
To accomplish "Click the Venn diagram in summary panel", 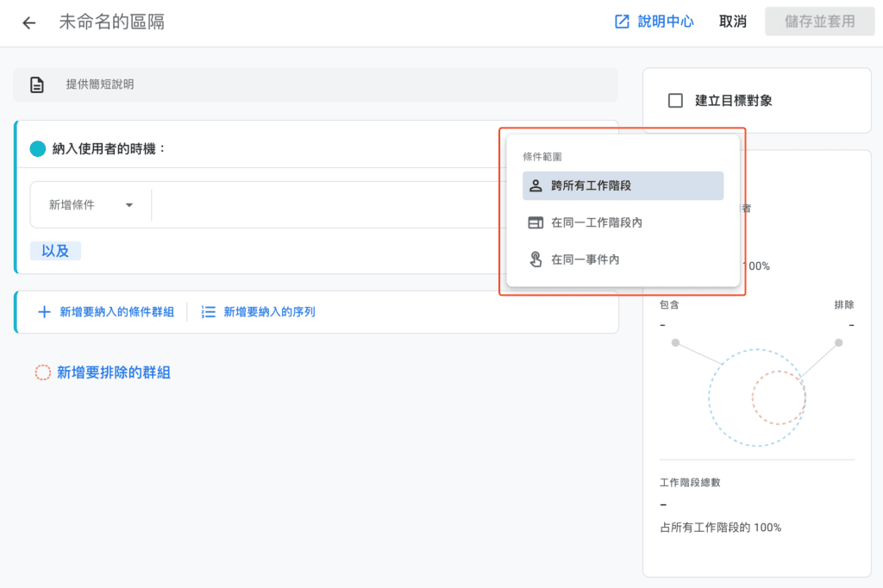I will click(757, 397).
